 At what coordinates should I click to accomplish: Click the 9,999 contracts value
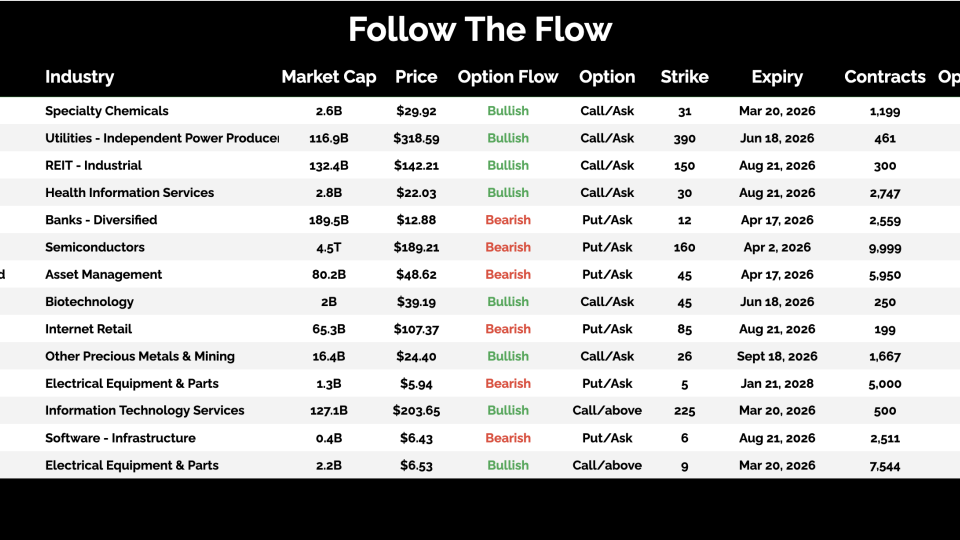point(884,247)
